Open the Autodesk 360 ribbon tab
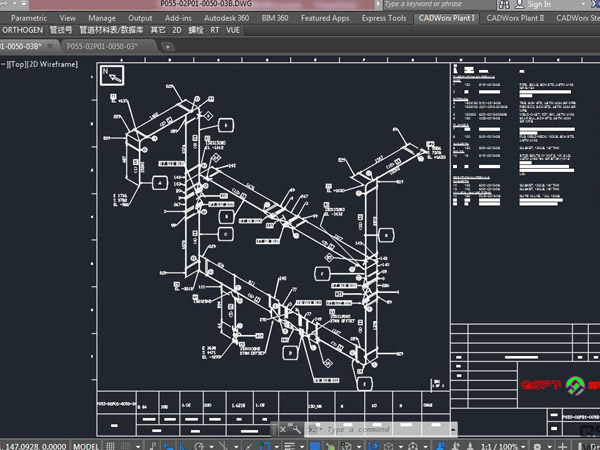The height and width of the screenshot is (450, 600). point(227,18)
